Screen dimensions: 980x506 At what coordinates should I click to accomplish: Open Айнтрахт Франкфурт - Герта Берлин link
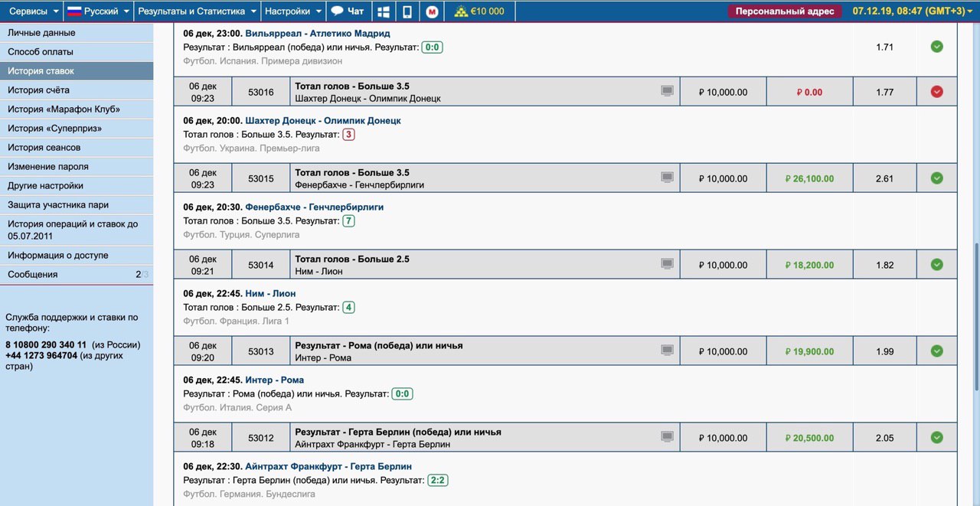point(328,466)
